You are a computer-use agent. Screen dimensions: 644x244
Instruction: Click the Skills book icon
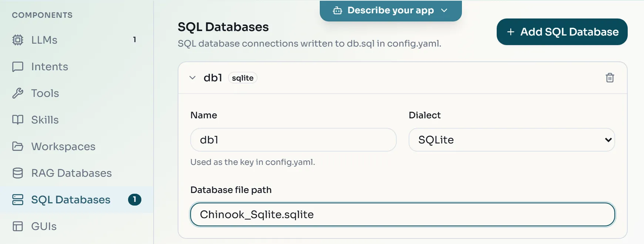pyautogui.click(x=17, y=120)
